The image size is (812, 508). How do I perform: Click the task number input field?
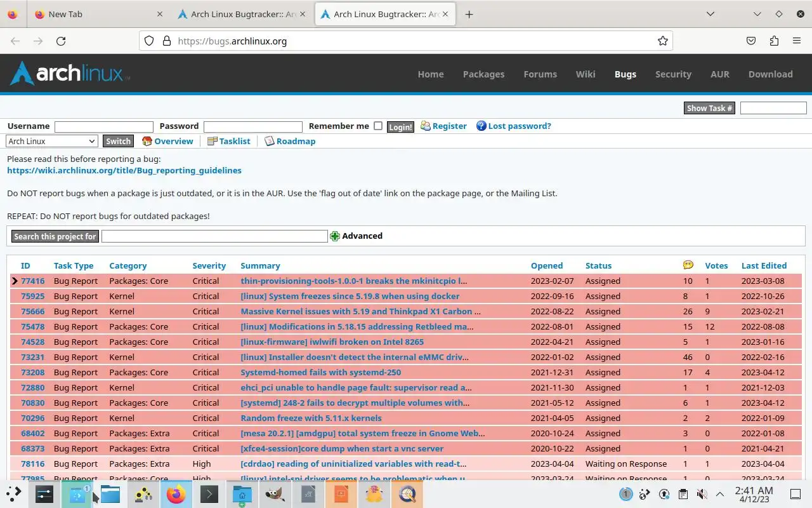pos(773,108)
